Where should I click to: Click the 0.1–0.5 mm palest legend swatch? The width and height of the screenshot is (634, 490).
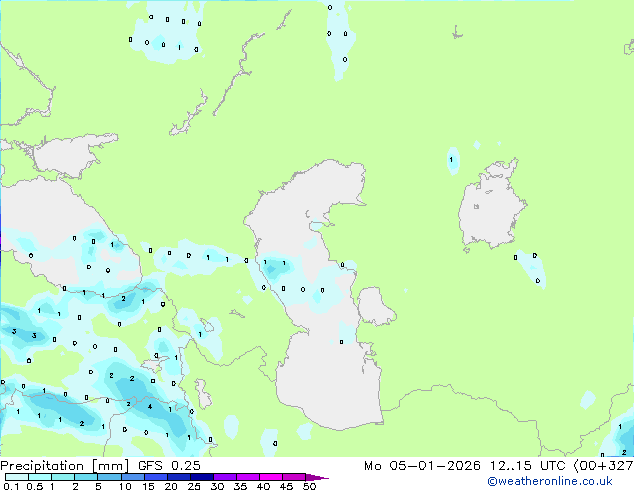(17, 477)
